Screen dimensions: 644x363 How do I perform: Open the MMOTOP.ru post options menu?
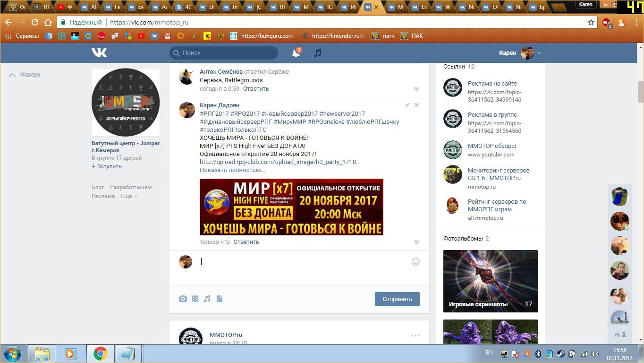click(415, 336)
